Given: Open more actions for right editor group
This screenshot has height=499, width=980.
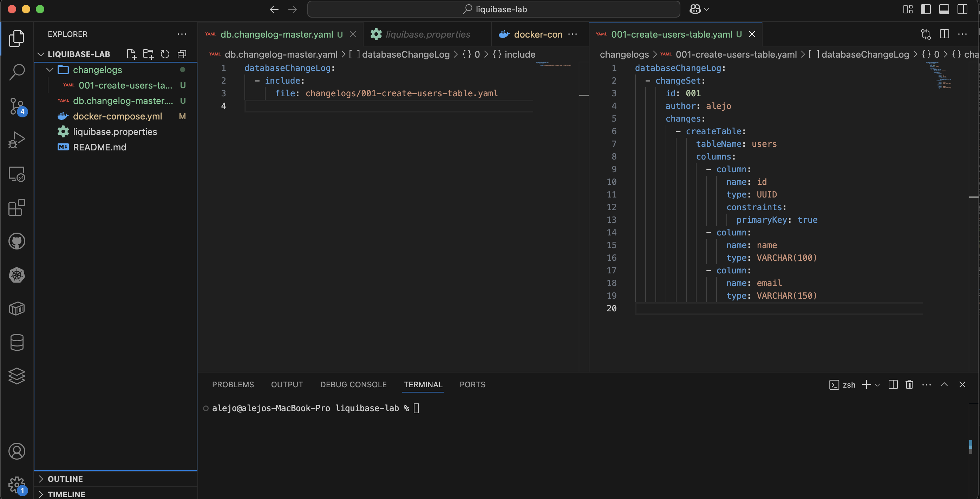Looking at the screenshot, I should [x=962, y=34].
